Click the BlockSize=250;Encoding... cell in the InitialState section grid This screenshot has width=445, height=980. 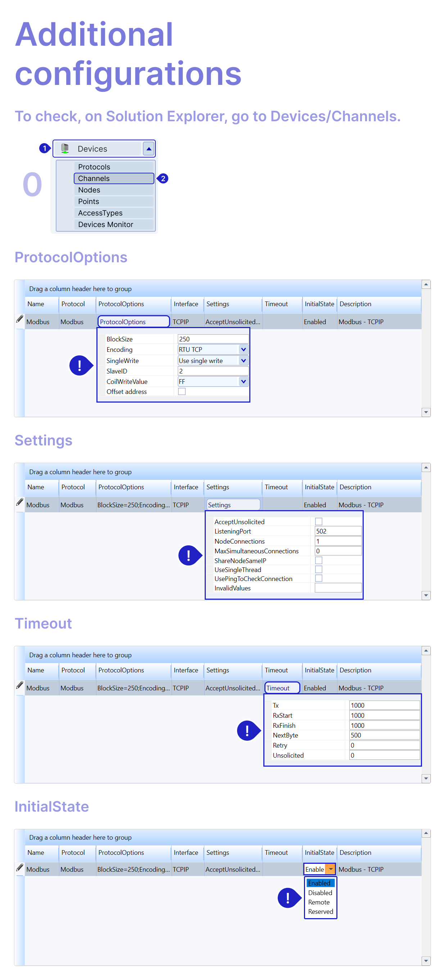pyautogui.click(x=133, y=869)
